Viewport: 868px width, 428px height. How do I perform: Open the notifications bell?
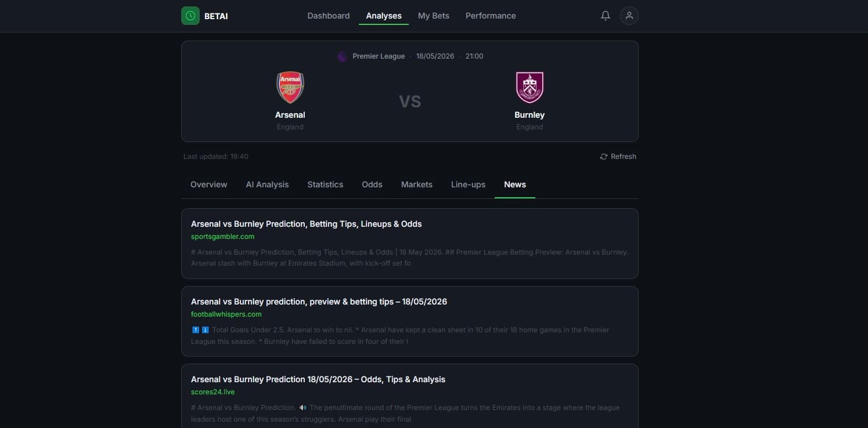(605, 16)
